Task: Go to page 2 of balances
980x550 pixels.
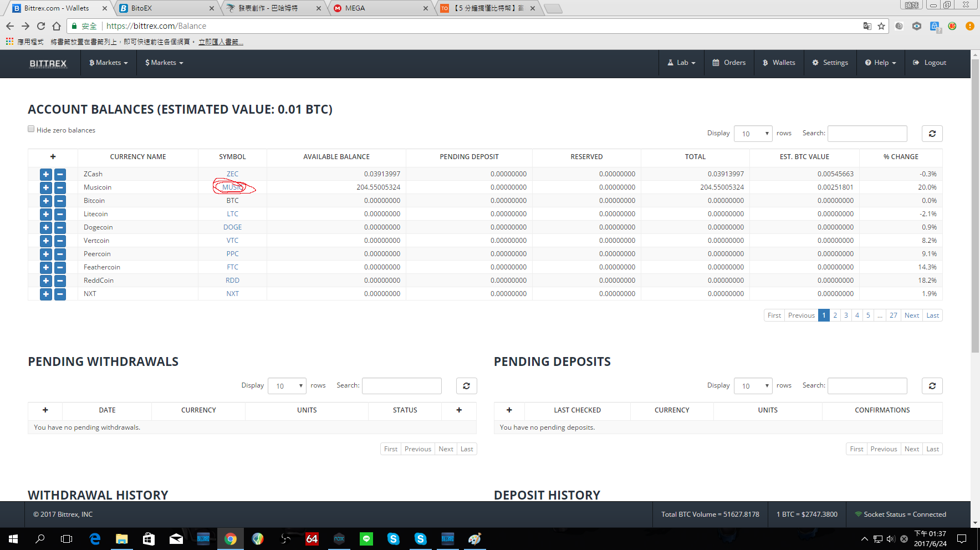Action: coord(835,315)
